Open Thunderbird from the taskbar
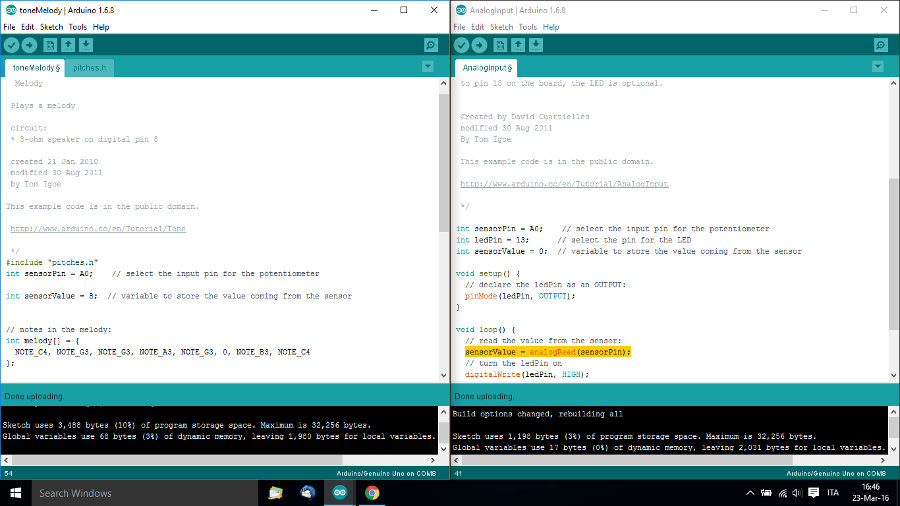The height and width of the screenshot is (506, 900). 308,493
